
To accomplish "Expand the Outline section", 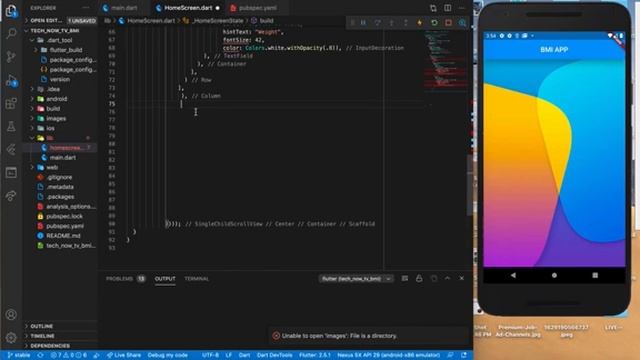I will pyautogui.click(x=60, y=326).
